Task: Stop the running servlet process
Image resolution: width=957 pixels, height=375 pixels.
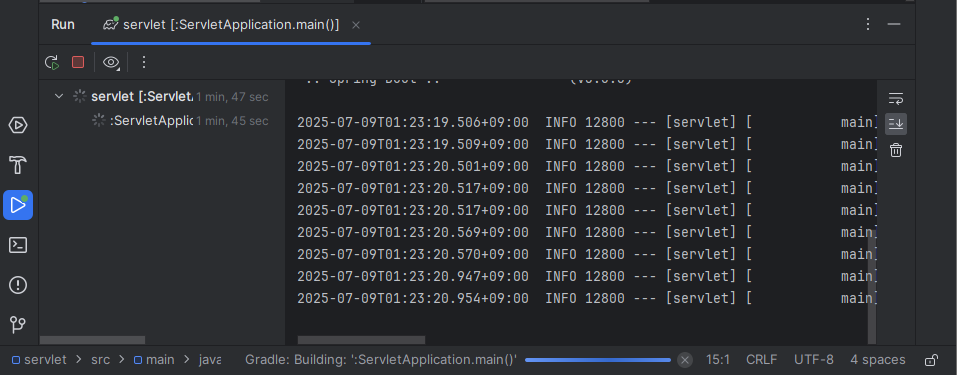Action: click(x=78, y=62)
